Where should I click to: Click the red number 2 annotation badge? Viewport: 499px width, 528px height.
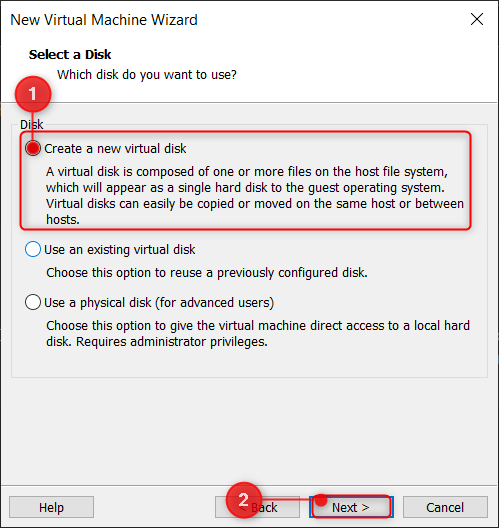(x=244, y=500)
